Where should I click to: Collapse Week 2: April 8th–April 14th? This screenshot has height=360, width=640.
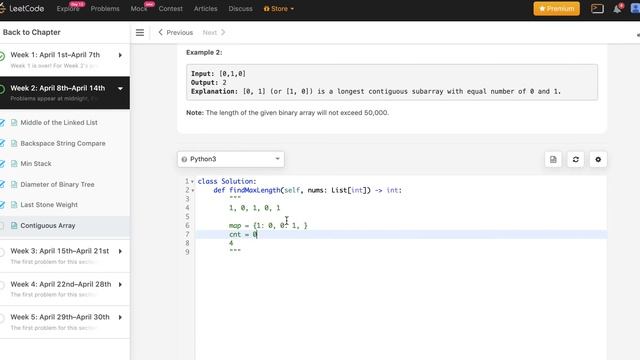tap(120, 89)
